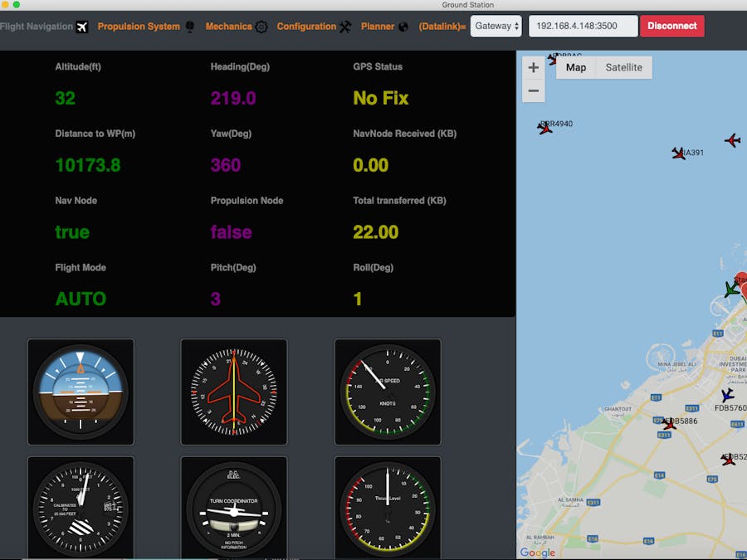The image size is (747, 560).
Task: Click the tools icon beside Configuration
Action: pos(345,27)
